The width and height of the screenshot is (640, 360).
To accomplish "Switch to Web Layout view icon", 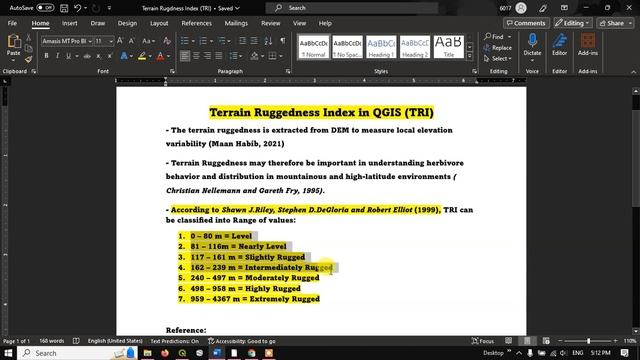I will coord(546,341).
